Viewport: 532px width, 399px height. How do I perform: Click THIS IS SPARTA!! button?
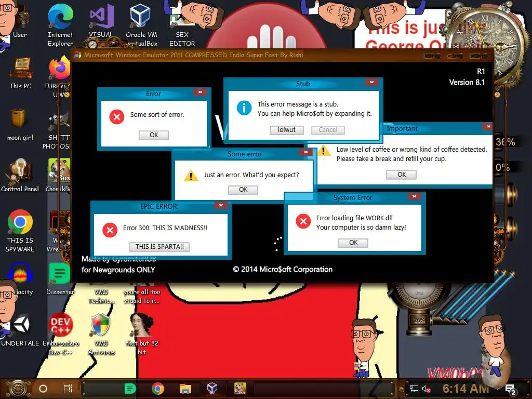[159, 247]
